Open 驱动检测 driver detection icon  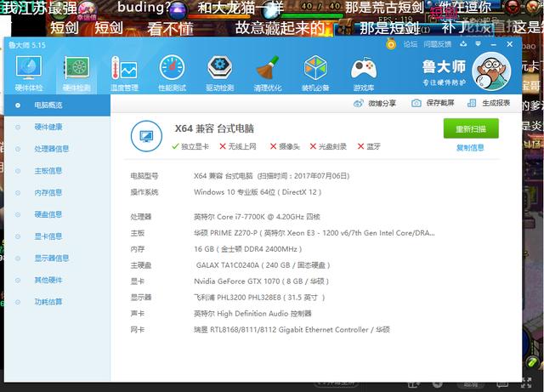[x=219, y=73]
